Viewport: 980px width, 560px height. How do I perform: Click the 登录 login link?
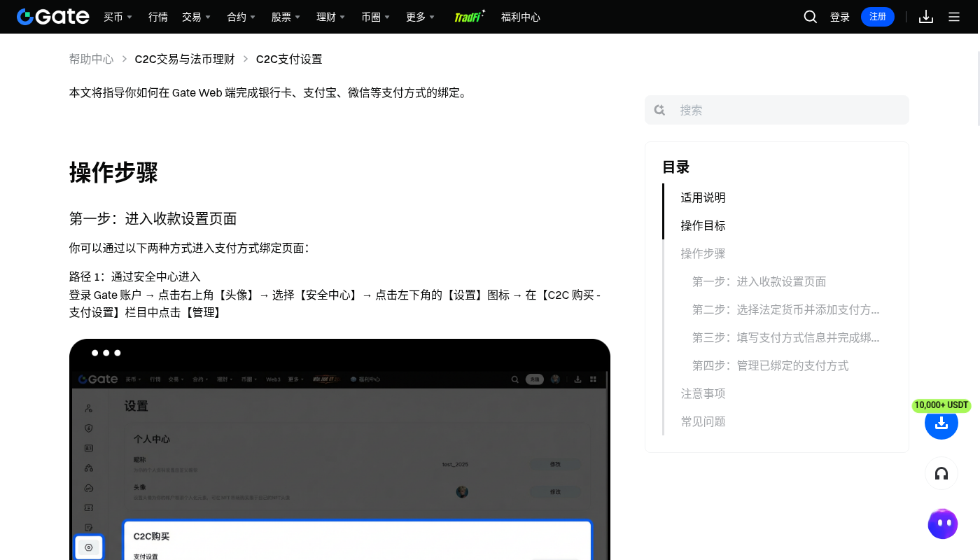click(x=840, y=17)
